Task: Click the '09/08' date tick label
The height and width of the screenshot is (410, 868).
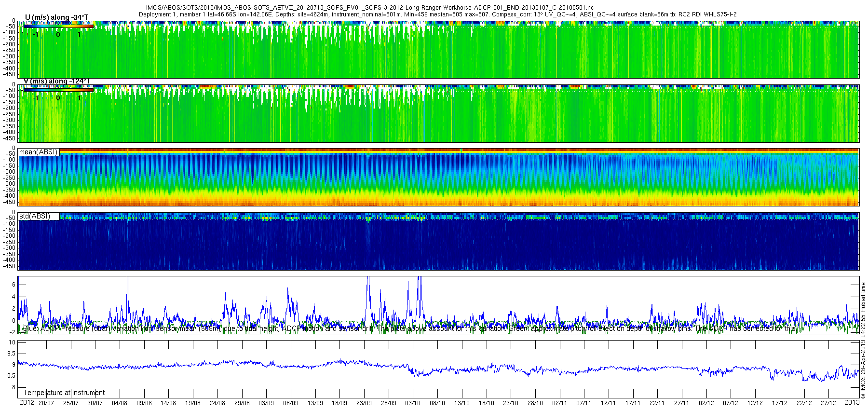Action: (144, 403)
